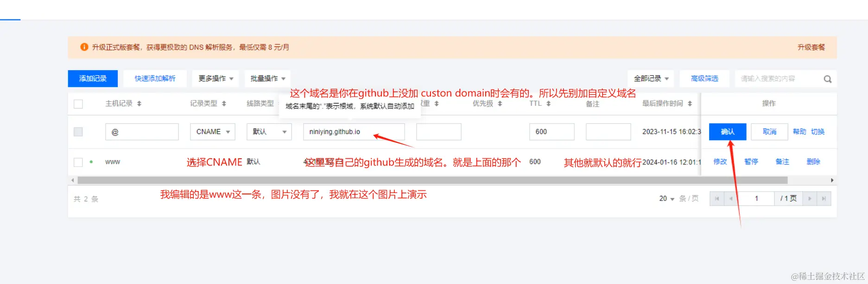This screenshot has width=868, height=284.
Task: Click the record value field niniying.github.io
Action: click(354, 132)
